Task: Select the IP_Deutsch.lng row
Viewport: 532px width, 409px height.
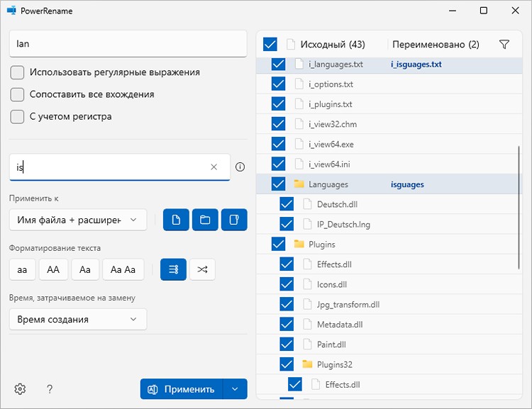Action: [x=389, y=224]
